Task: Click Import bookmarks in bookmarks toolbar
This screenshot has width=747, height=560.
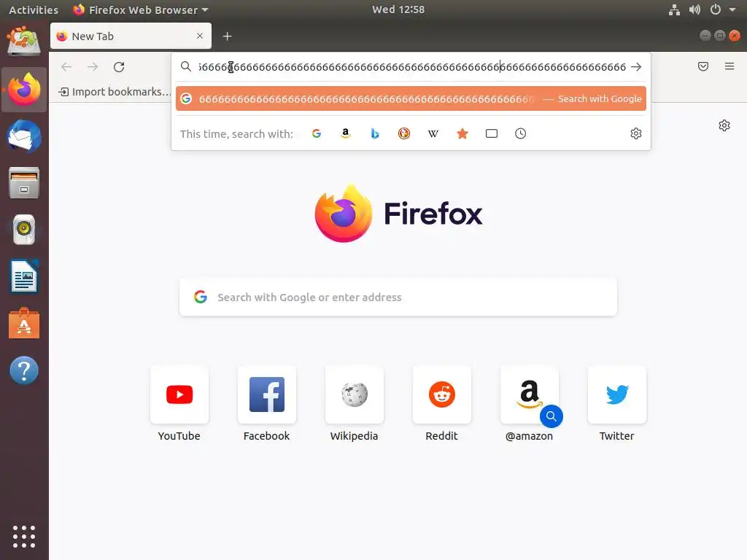Action: 115,91
